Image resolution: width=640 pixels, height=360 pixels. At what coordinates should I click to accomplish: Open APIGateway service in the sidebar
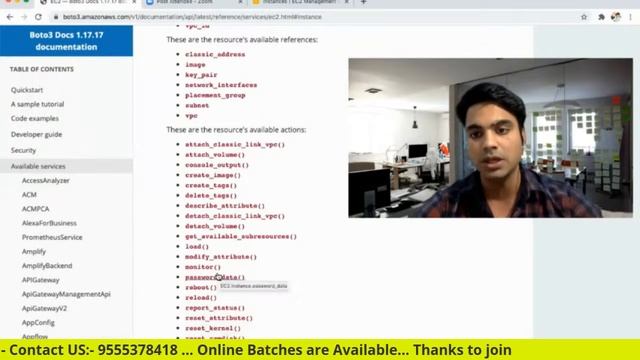point(41,280)
